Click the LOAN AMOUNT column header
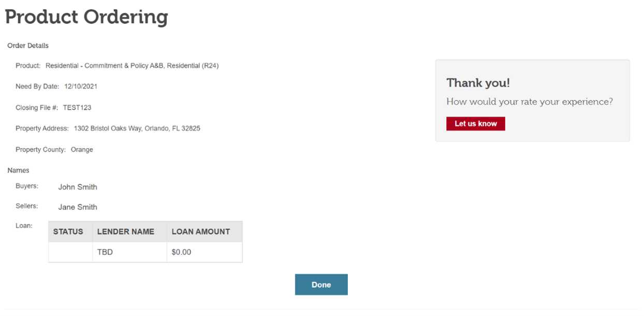This screenshot has width=644, height=316. [x=201, y=232]
